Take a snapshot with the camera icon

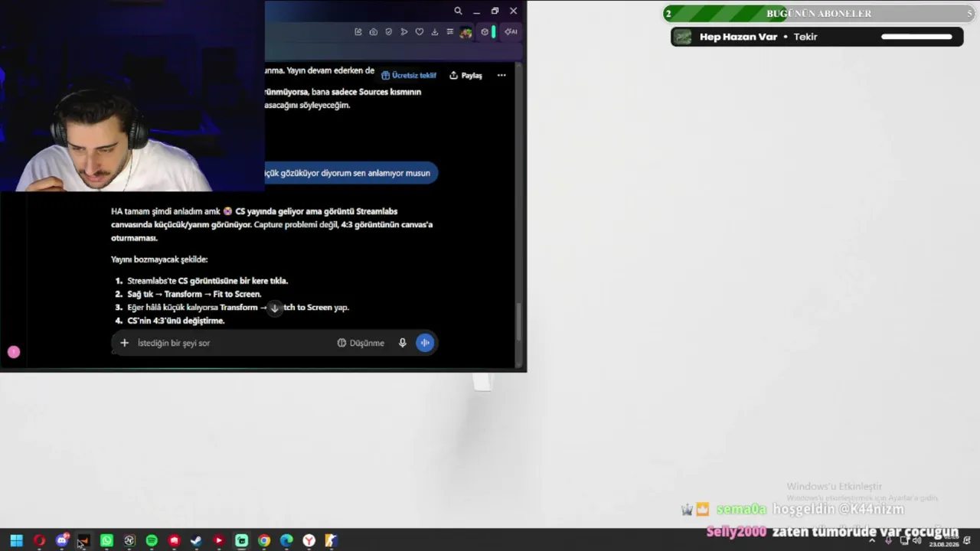[x=374, y=32]
